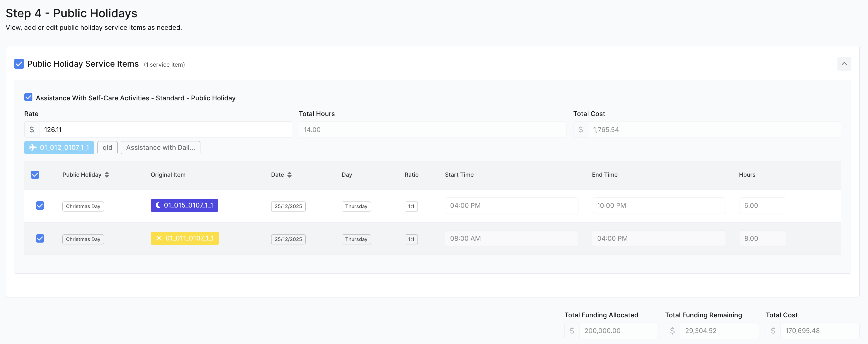This screenshot has width=868, height=344.
Task: Click the sun icon on 01_011_0107_1_1 badge
Action: point(159,238)
